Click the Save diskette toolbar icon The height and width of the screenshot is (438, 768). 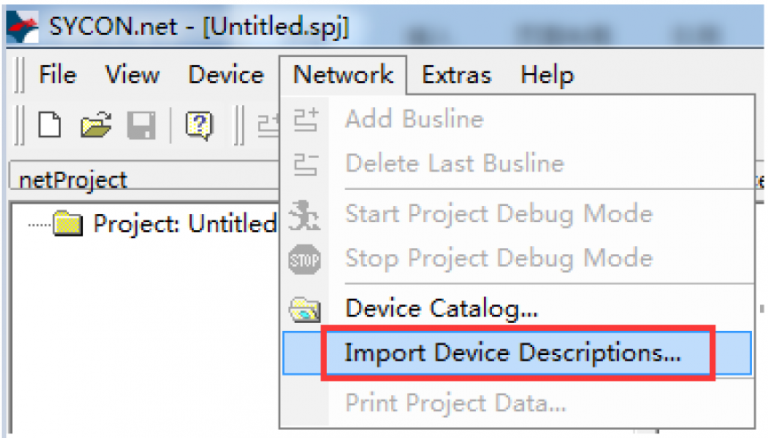coord(141,124)
